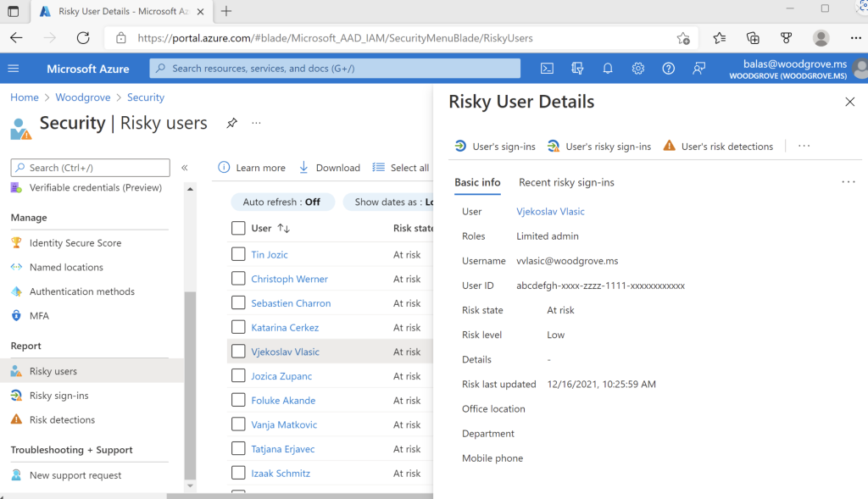Check the box for Vjekoslav Vlasic

[x=238, y=352]
